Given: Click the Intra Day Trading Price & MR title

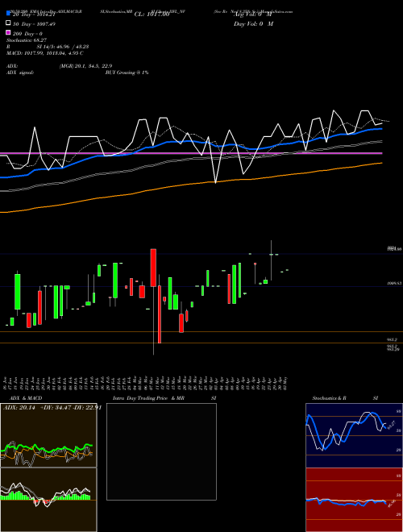Looking at the screenshot, I should pyautogui.click(x=148, y=398).
